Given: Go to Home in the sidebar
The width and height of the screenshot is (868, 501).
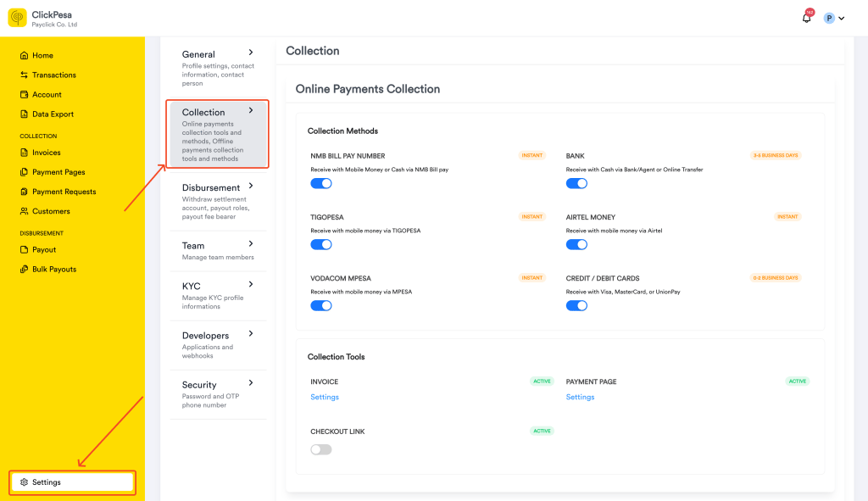Looking at the screenshot, I should pos(42,55).
